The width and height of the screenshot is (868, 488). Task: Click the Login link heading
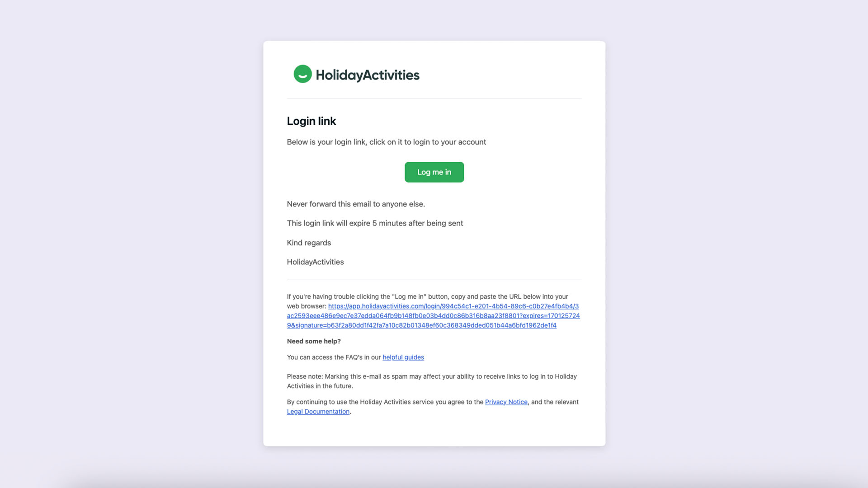311,121
